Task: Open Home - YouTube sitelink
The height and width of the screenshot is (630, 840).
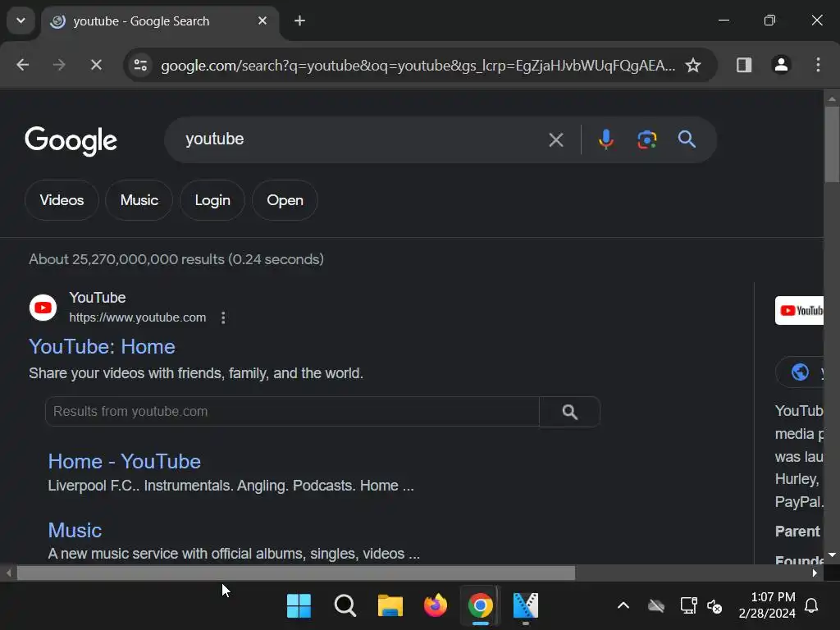Action: (x=125, y=462)
